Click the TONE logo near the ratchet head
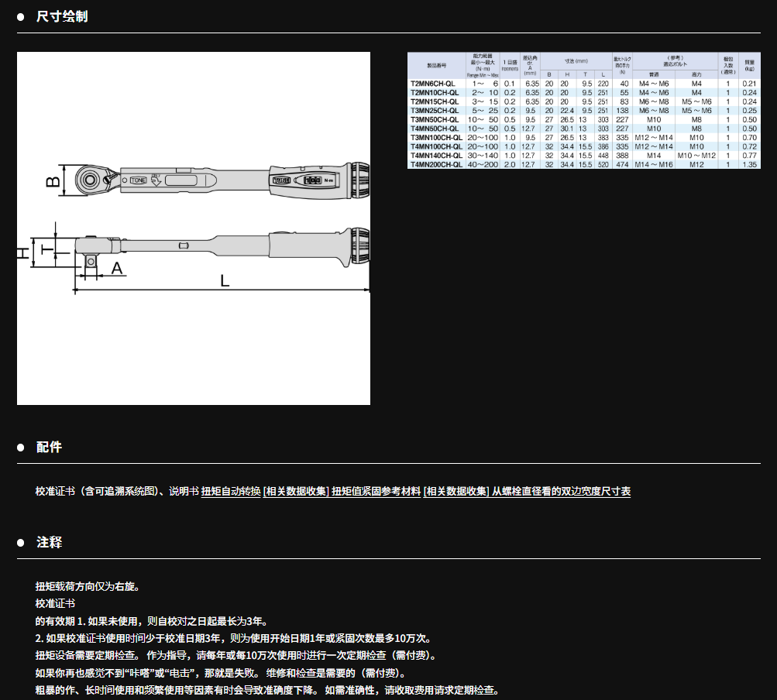Image resolution: width=777 pixels, height=700 pixels. (139, 180)
